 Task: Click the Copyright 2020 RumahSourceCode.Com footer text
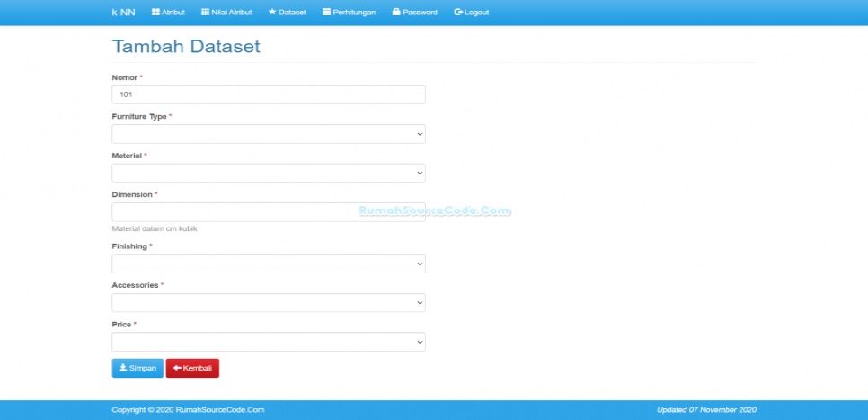(x=188, y=410)
